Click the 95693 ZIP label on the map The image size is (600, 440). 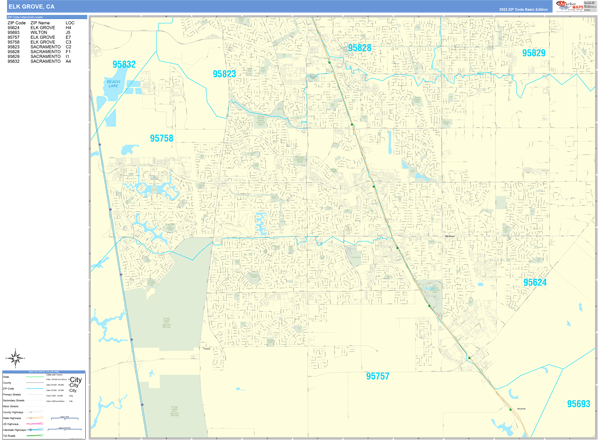(x=579, y=404)
